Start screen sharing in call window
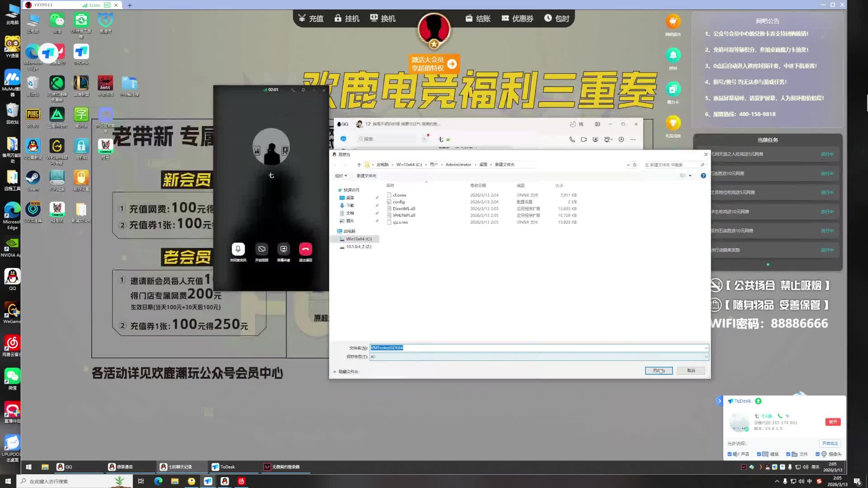The width and height of the screenshot is (868, 488). (283, 249)
